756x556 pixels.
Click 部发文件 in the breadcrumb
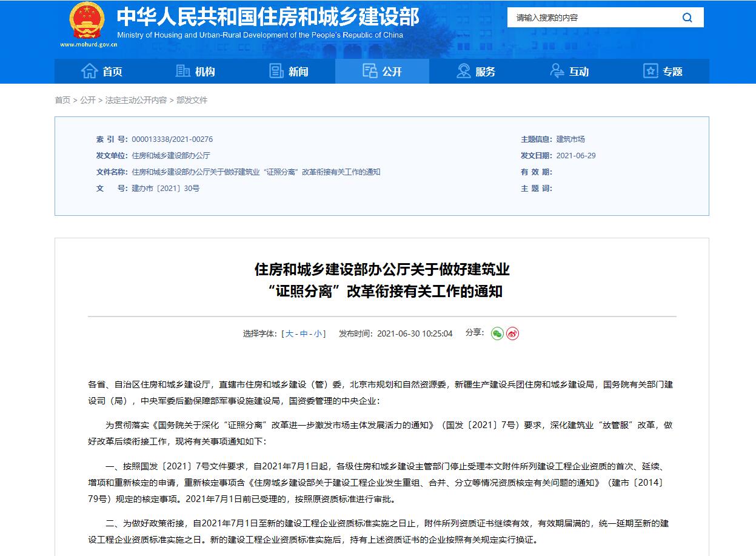coord(192,100)
